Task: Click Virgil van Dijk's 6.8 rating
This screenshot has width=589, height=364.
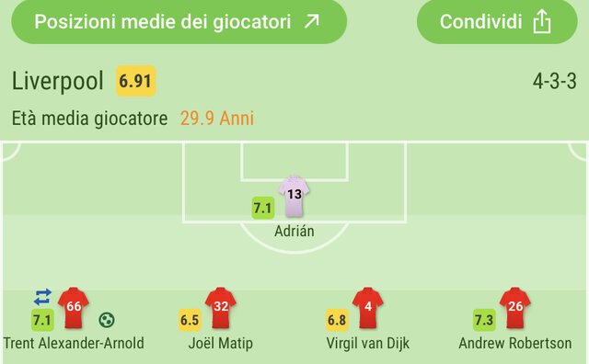Action: (x=337, y=320)
